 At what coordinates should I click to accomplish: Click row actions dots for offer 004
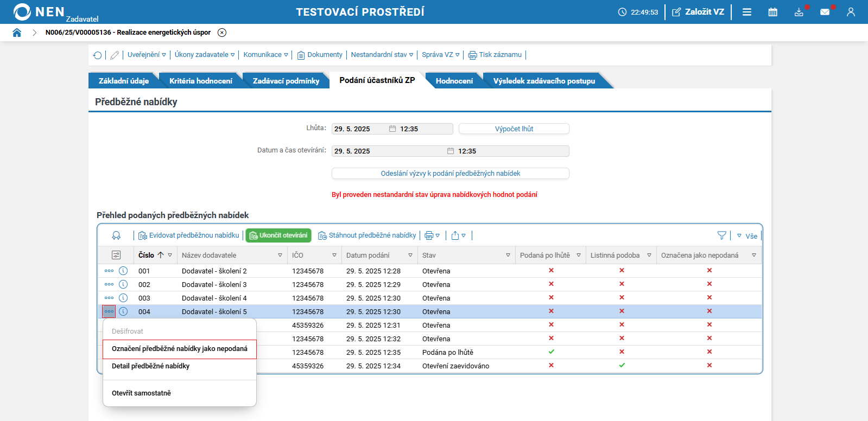click(109, 311)
